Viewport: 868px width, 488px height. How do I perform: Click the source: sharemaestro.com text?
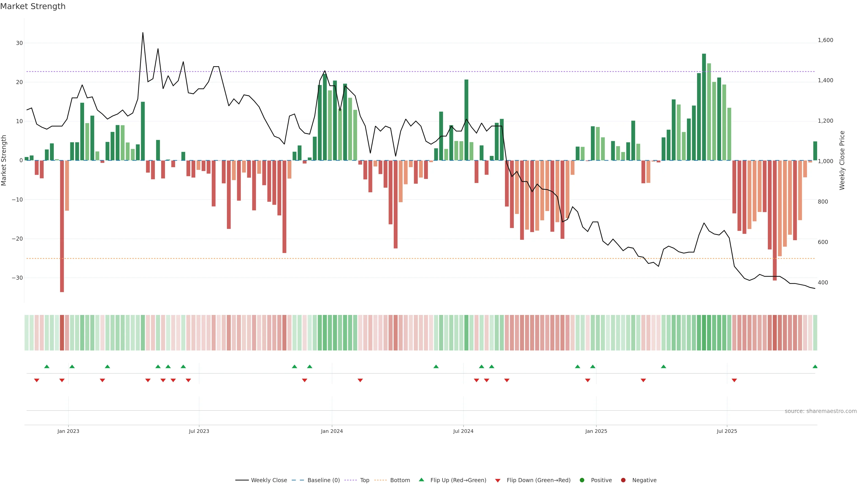coord(821,411)
